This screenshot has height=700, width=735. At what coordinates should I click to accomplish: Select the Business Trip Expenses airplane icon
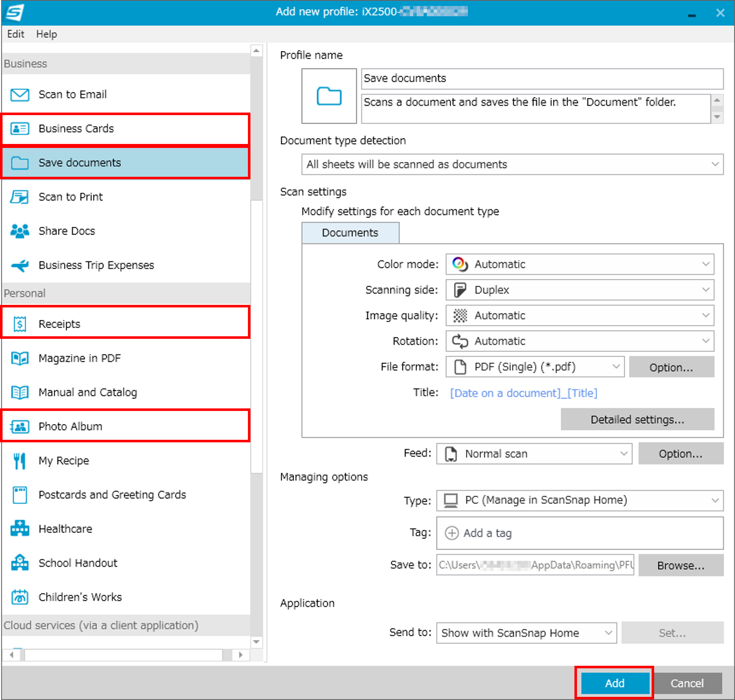coord(20,265)
